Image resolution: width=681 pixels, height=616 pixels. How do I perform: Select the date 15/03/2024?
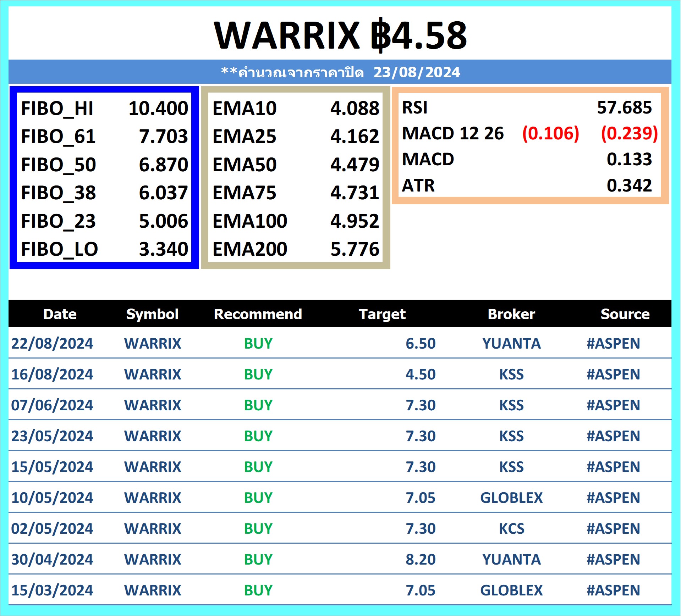coord(52,590)
